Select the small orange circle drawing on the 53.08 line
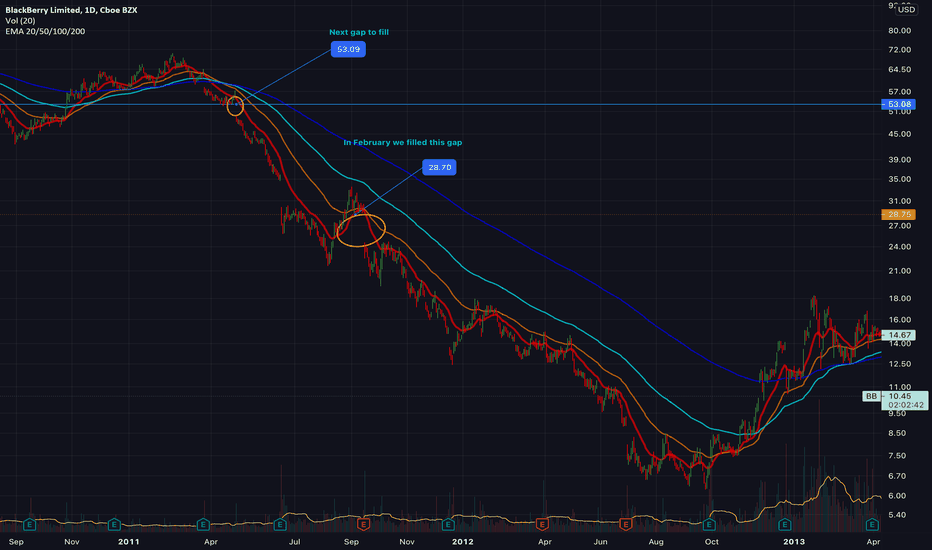 pos(235,106)
